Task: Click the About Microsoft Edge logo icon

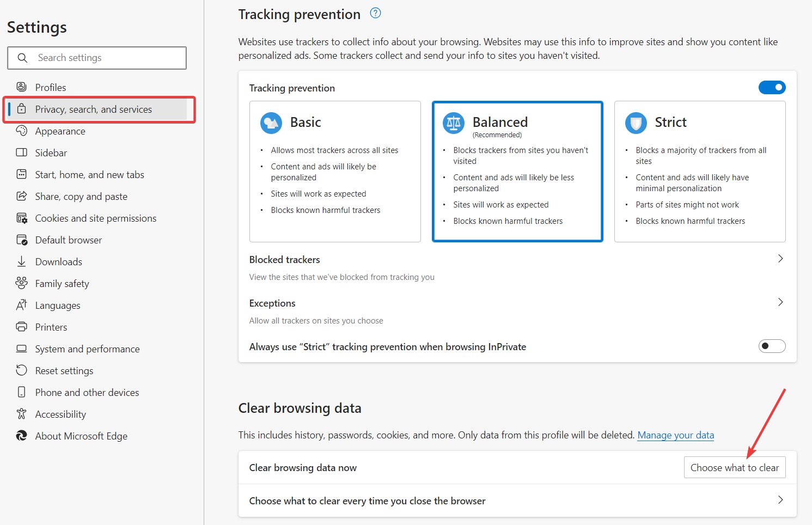Action: (x=22, y=436)
